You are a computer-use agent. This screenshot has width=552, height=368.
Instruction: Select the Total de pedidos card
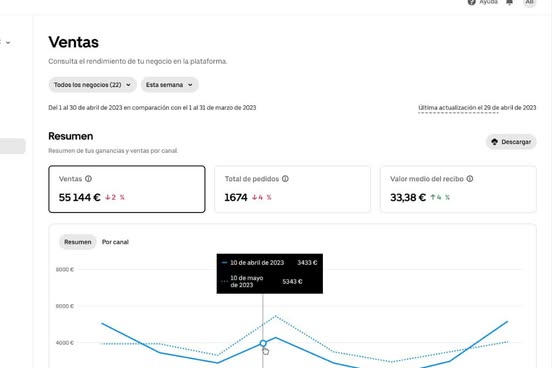coord(293,189)
